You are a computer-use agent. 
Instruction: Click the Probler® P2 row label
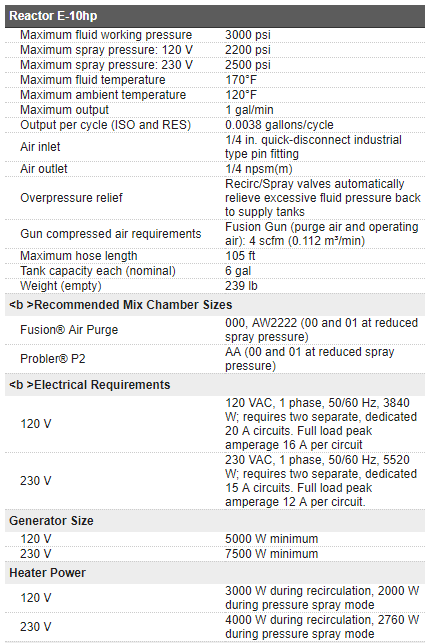click(x=53, y=359)
